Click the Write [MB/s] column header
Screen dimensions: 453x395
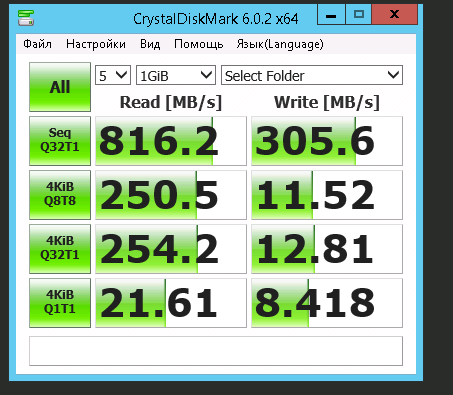coord(327,102)
